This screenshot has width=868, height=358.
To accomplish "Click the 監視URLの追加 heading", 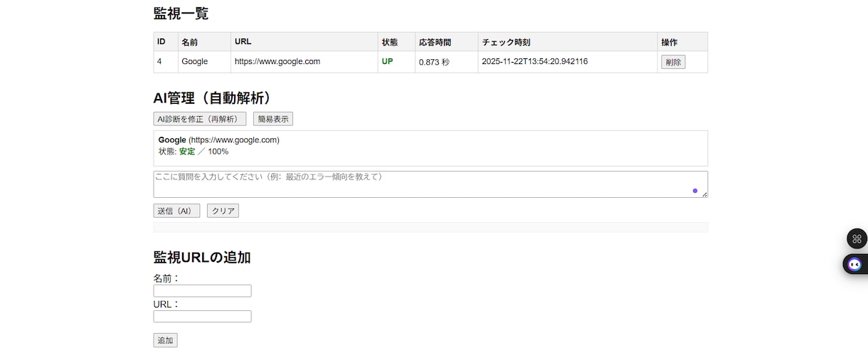I will pyautogui.click(x=202, y=257).
